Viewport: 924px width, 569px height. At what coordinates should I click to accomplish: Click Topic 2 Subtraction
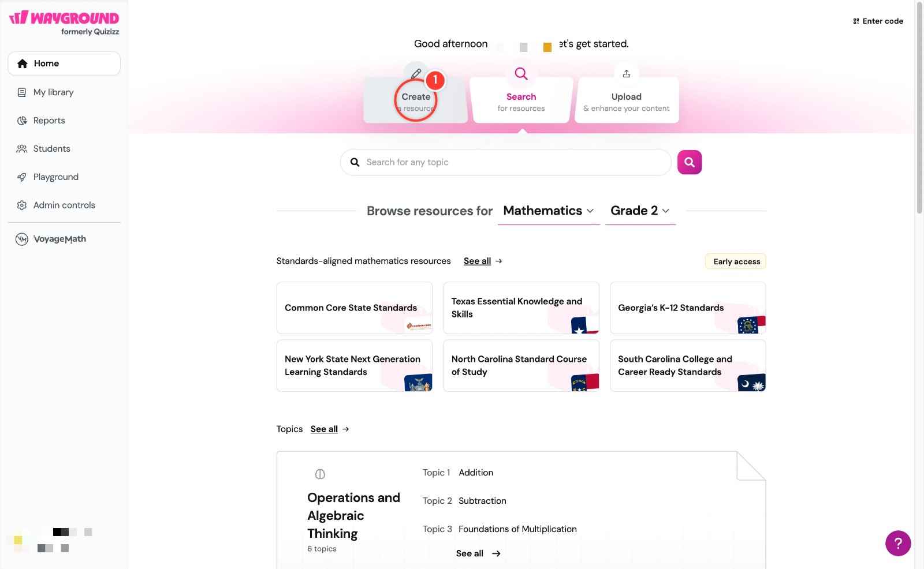464,501
